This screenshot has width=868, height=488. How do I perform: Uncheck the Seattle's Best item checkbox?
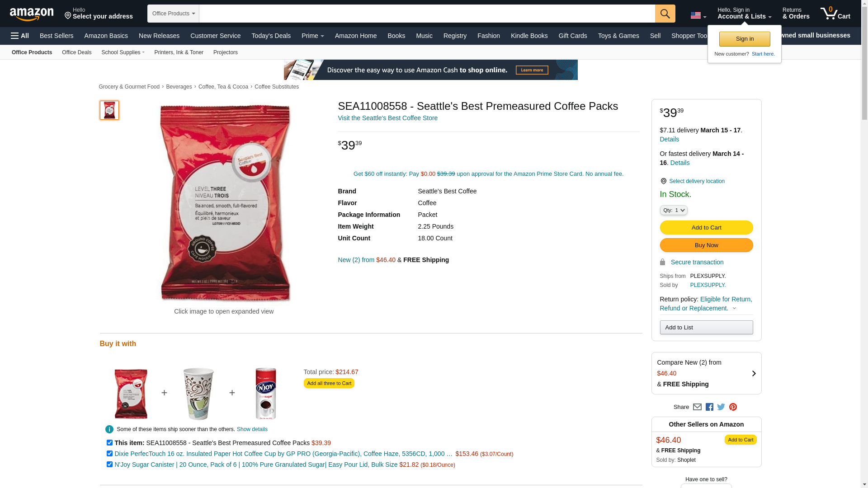click(x=109, y=443)
